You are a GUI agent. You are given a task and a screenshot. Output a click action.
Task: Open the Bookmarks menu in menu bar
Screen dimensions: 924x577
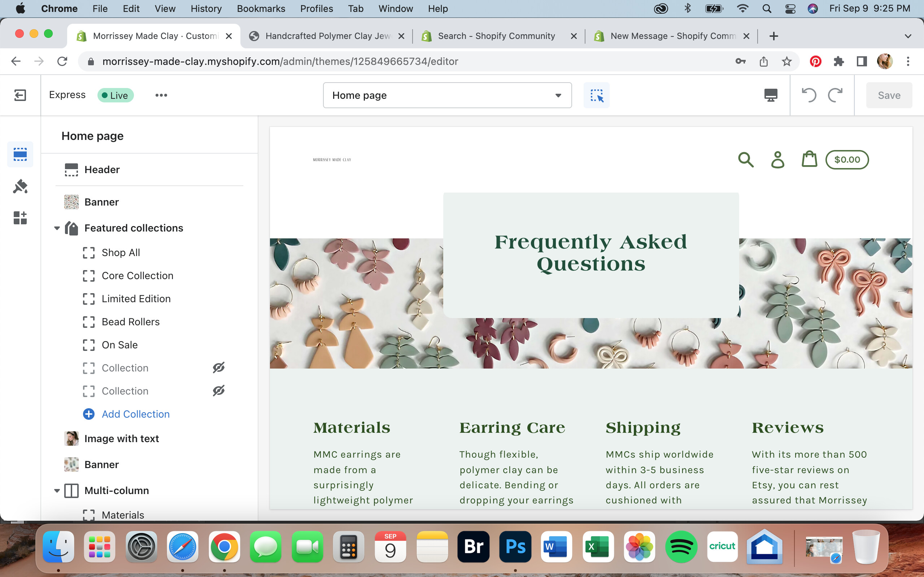(x=261, y=8)
